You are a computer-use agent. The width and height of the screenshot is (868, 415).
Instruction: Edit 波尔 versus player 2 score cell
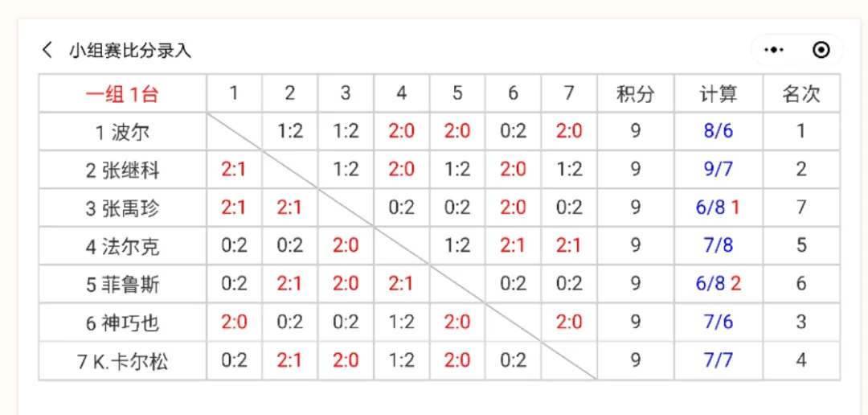click(289, 131)
